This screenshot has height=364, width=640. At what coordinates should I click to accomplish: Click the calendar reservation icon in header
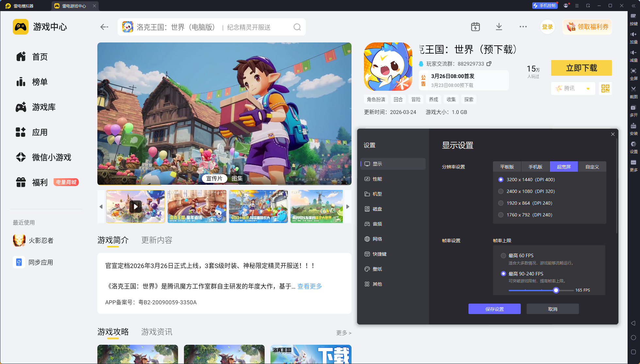point(475,27)
